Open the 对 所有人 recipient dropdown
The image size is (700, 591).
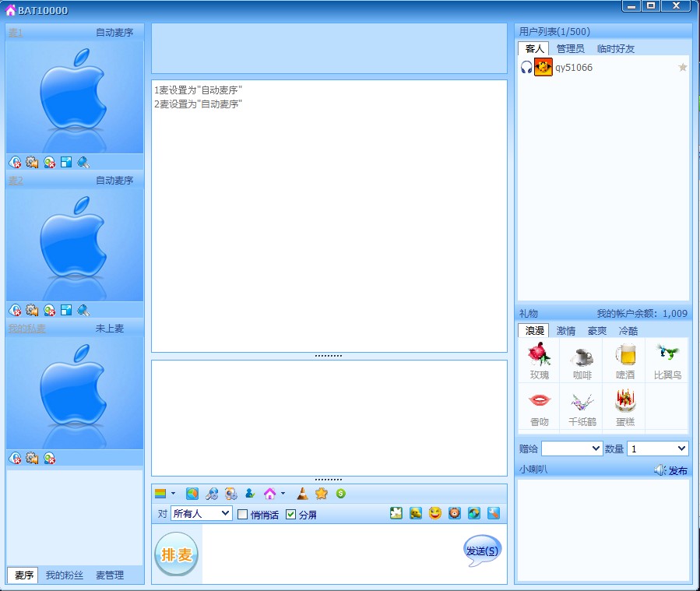(x=202, y=513)
